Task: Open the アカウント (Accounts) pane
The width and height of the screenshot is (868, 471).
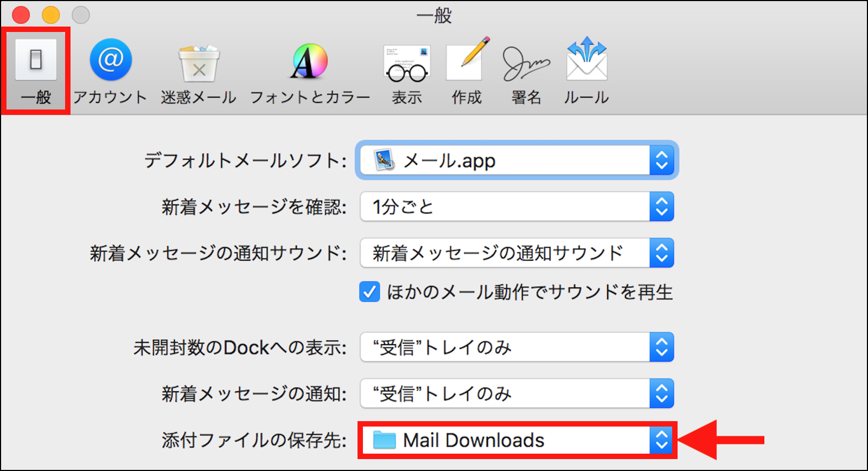Action: pyautogui.click(x=111, y=72)
